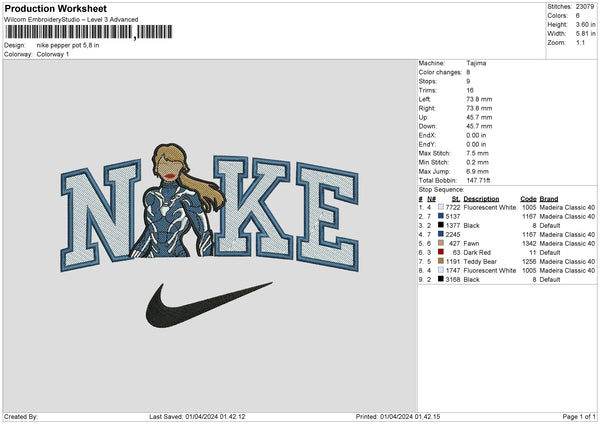
Task: Click the Fluorescent White swatch in stop row 1
Action: [x=441, y=207]
